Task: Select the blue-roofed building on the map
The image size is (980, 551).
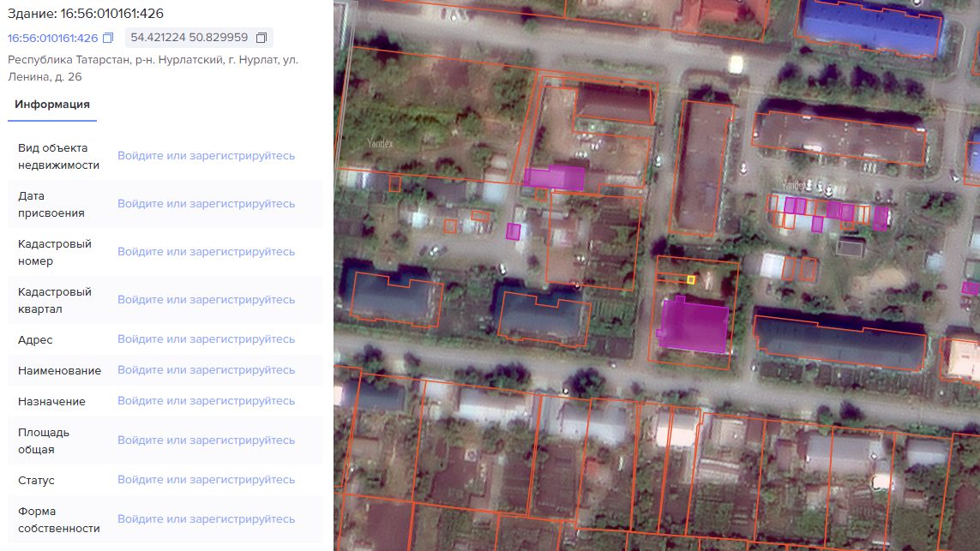Action: click(x=870, y=28)
